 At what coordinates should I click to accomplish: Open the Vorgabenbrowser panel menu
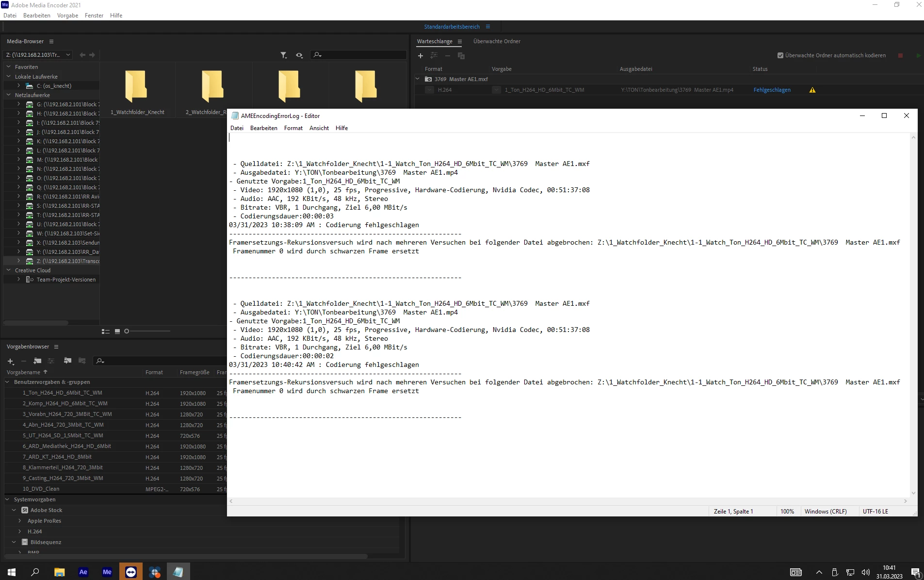click(56, 347)
